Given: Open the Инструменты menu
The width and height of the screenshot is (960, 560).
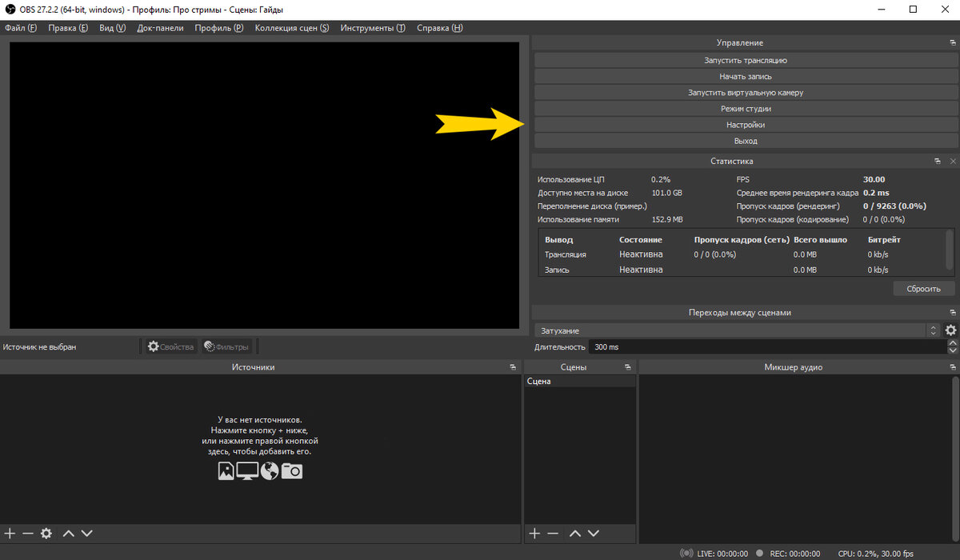Looking at the screenshot, I should [373, 28].
